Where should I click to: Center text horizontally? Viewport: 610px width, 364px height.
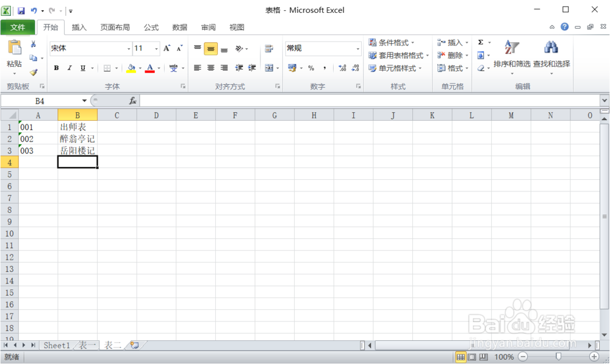pyautogui.click(x=211, y=68)
